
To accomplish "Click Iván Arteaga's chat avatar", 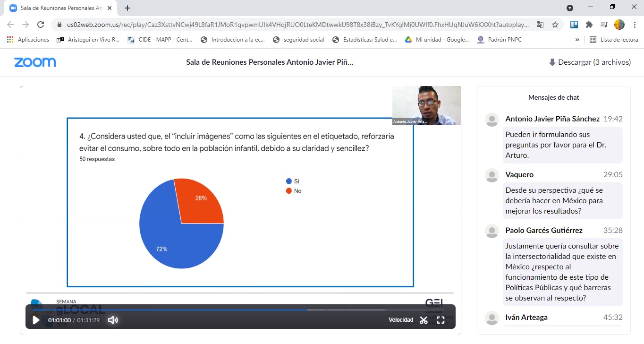I will pos(492,318).
